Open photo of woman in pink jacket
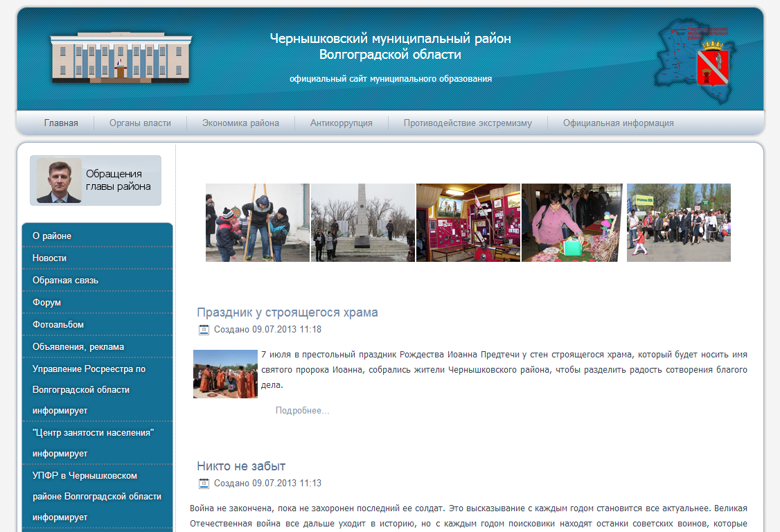 (572, 222)
